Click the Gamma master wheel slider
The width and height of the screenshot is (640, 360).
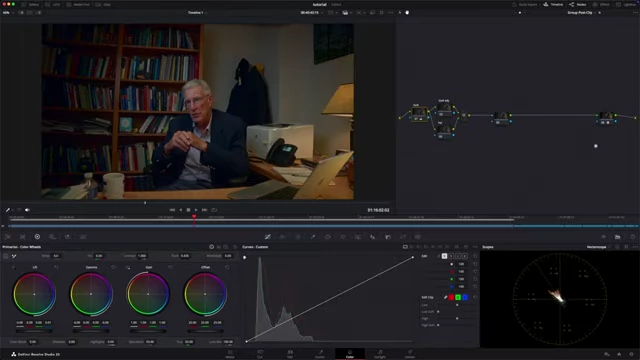pyautogui.click(x=91, y=331)
